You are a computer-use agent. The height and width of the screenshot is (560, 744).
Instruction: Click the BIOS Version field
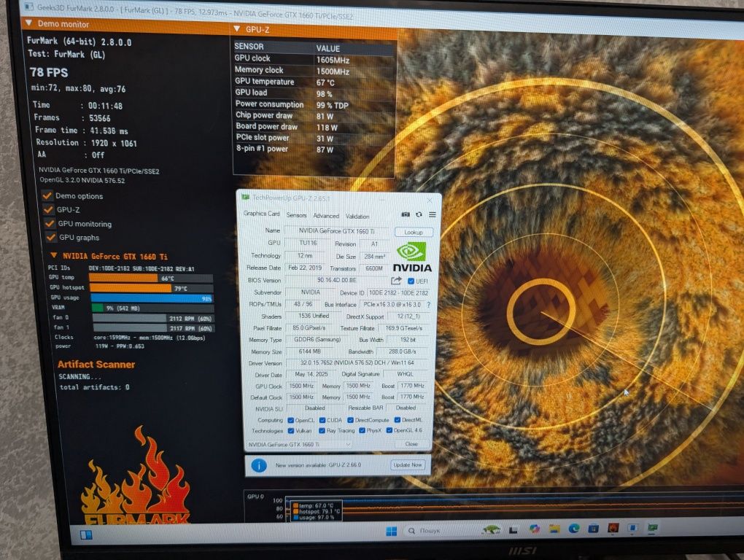336,280
